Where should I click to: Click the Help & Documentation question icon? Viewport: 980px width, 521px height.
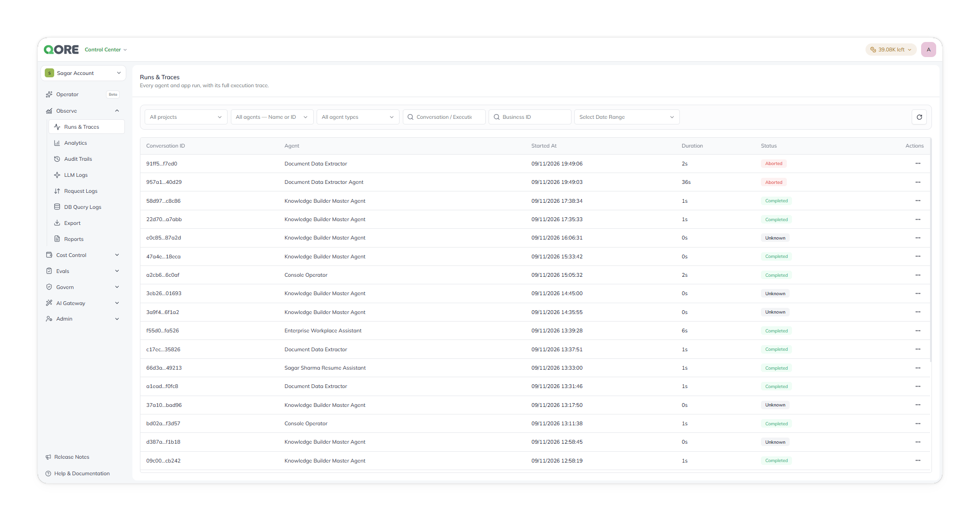48,473
